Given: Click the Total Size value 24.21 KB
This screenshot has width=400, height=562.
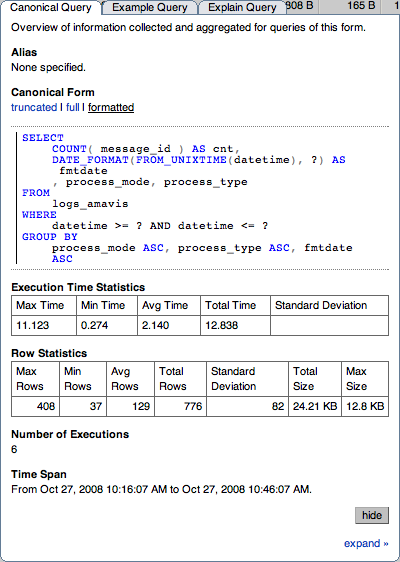Looking at the screenshot, I should pos(315,406).
